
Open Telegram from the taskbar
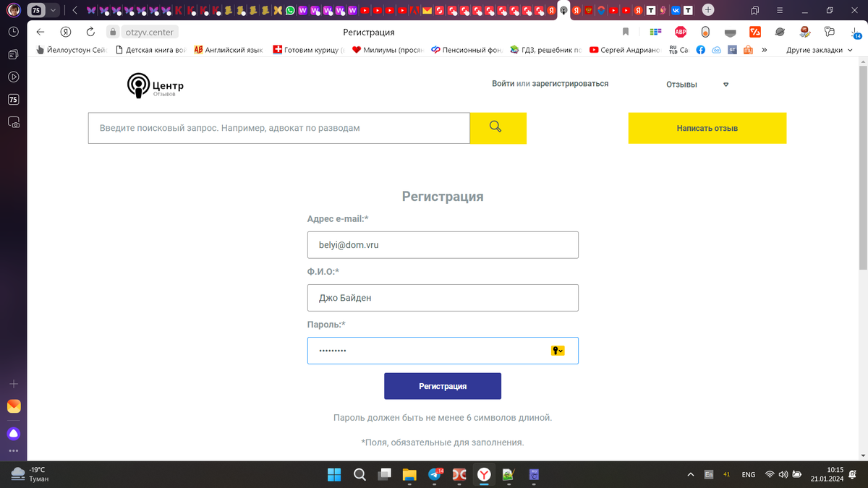[435, 474]
